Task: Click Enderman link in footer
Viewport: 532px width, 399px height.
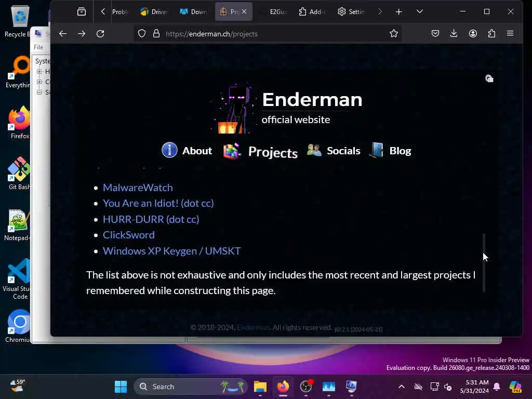Action: (x=253, y=327)
